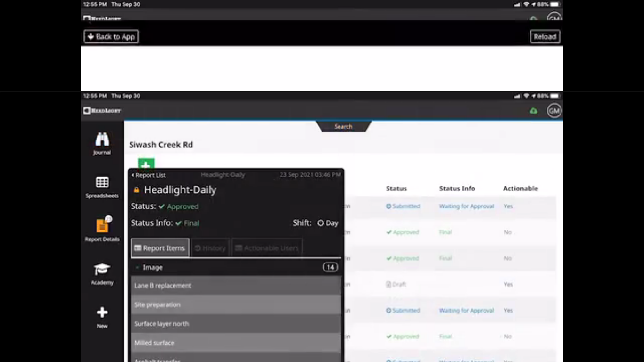
Task: Select the Day shift radio button
Action: click(x=321, y=223)
